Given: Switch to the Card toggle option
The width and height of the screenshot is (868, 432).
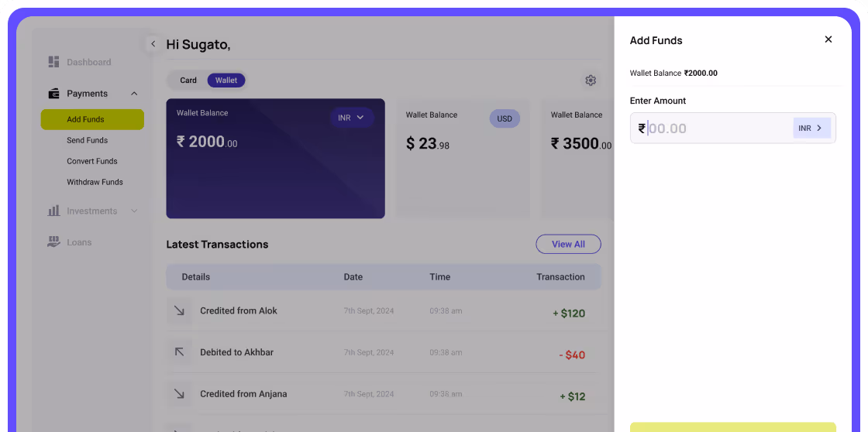Looking at the screenshot, I should click(x=188, y=81).
